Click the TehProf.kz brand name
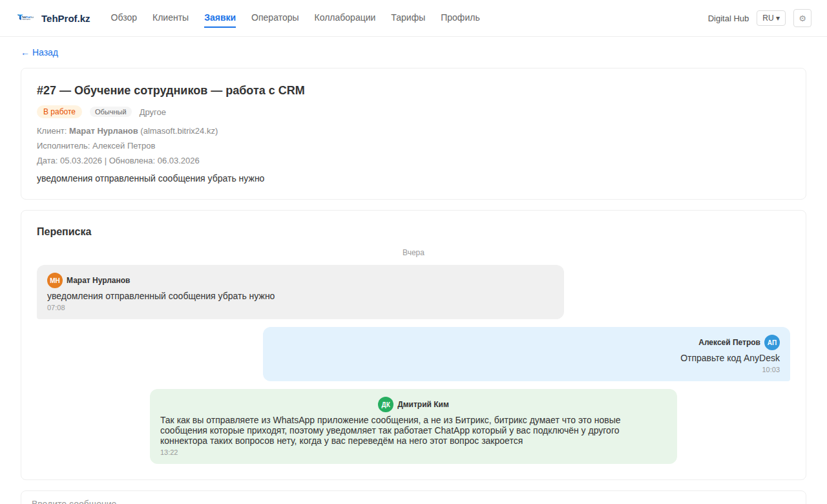This screenshot has height=504, width=827. click(x=66, y=18)
